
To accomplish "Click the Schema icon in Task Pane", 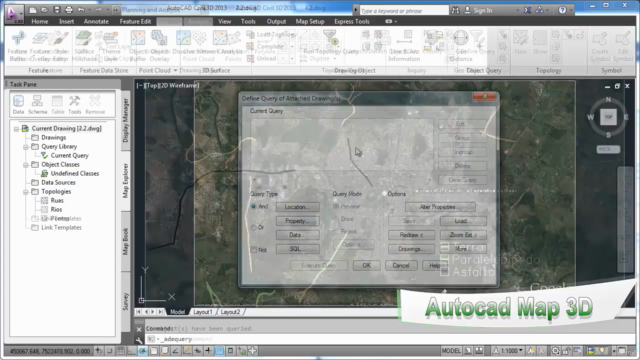I will pos(38,104).
